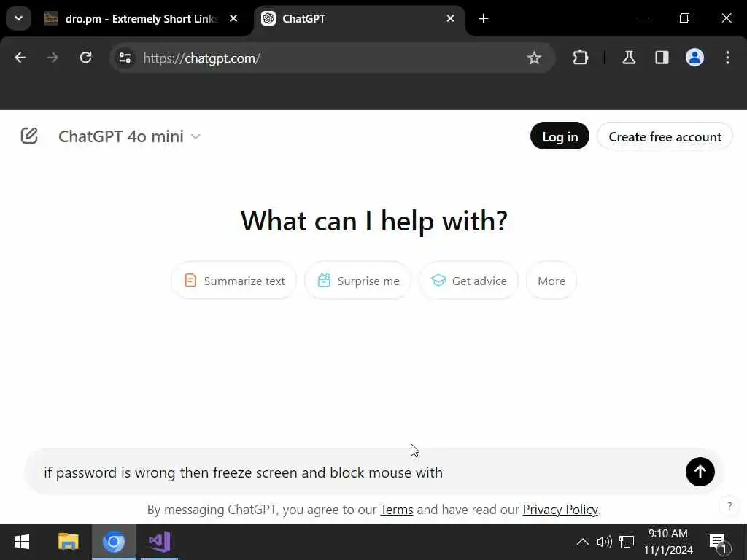This screenshot has width=747, height=560.
Task: Open the Terms link
Action: [x=396, y=510]
